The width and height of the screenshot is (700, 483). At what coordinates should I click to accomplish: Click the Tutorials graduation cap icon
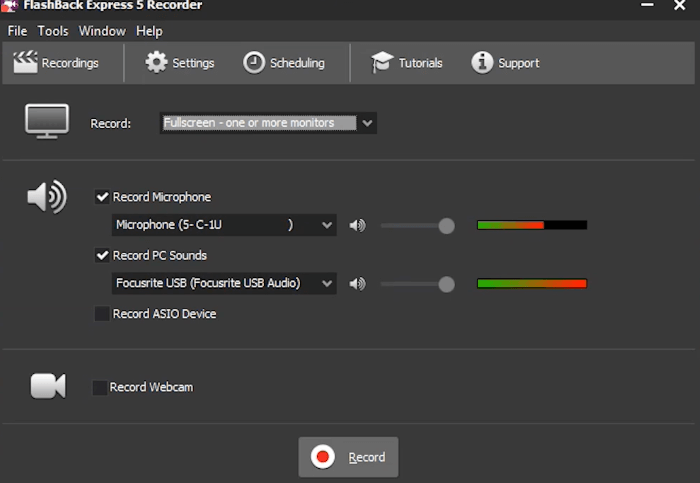point(382,62)
